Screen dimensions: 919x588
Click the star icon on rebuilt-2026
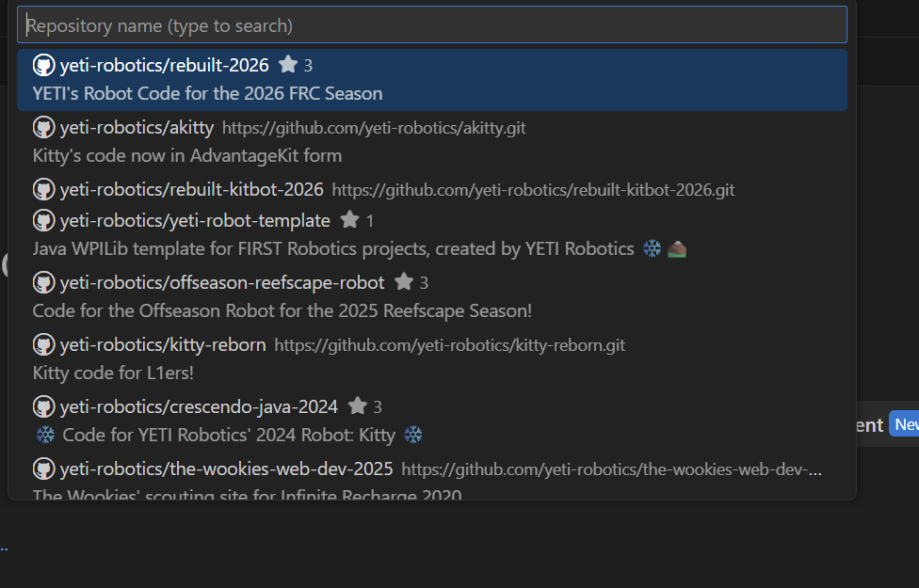[288, 65]
